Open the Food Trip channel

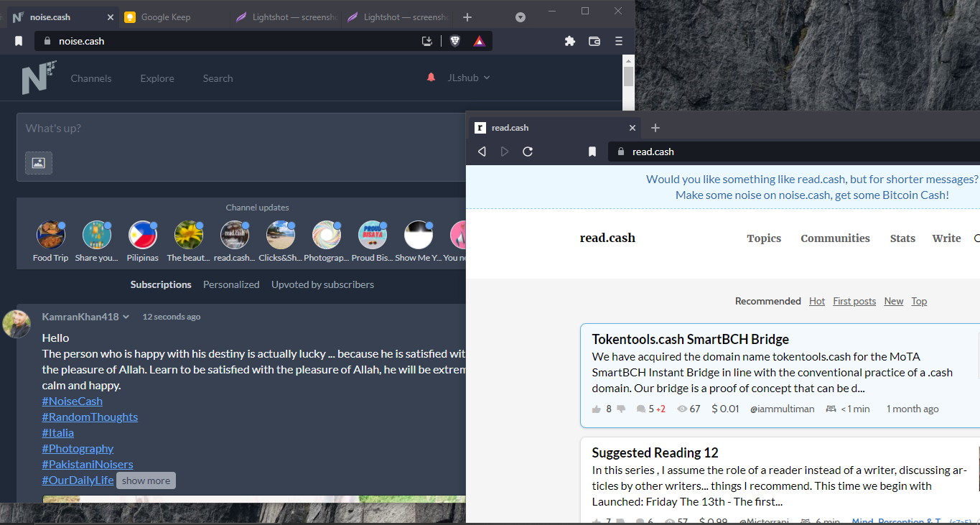(50, 241)
